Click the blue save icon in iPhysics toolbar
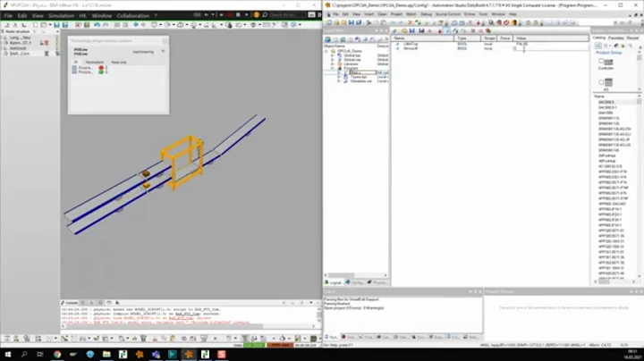Screen dimensions: 644x361 coord(56,25)
